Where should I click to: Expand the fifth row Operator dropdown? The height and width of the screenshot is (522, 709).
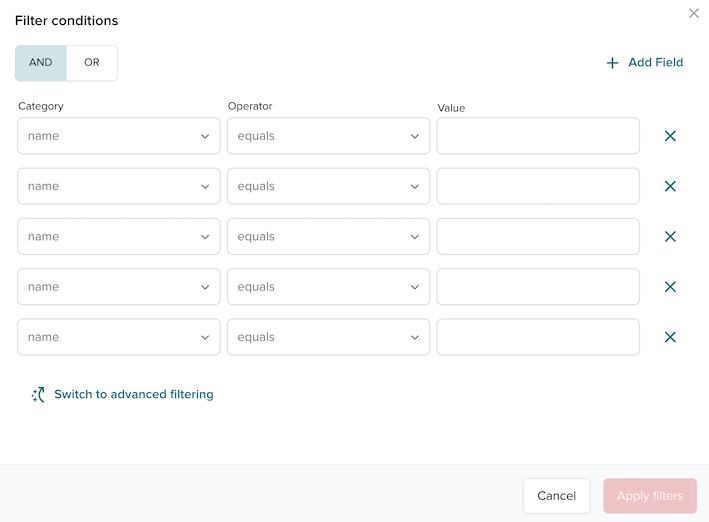(328, 337)
